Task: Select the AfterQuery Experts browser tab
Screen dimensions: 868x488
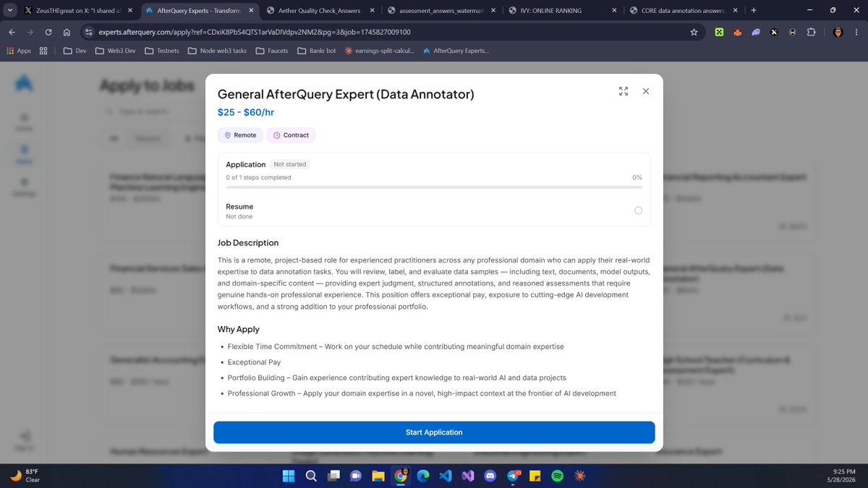Action: coord(198,11)
